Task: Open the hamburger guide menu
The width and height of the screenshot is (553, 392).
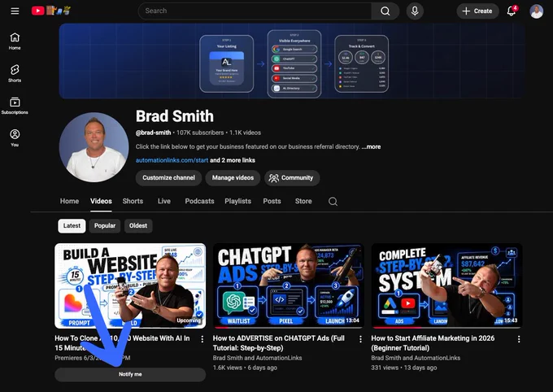Action: [x=15, y=11]
